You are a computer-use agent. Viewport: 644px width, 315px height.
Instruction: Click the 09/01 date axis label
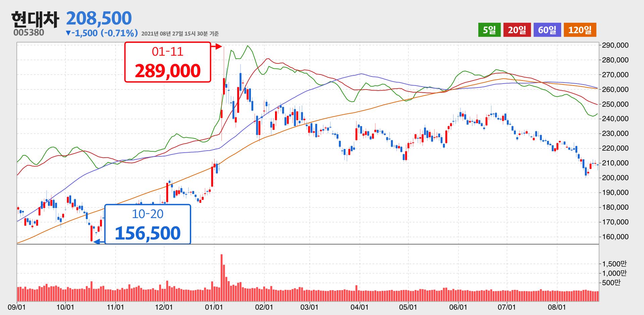pos(16,307)
